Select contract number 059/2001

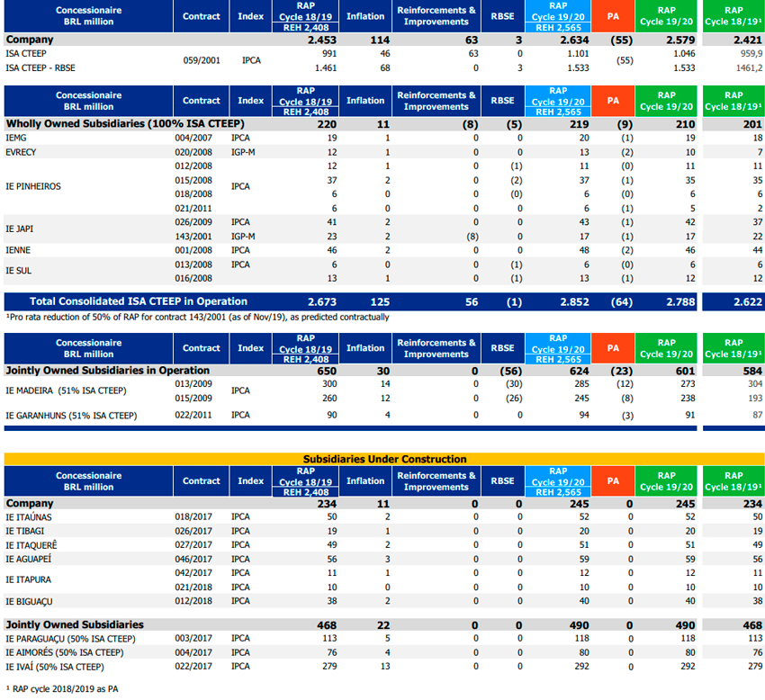pos(202,60)
